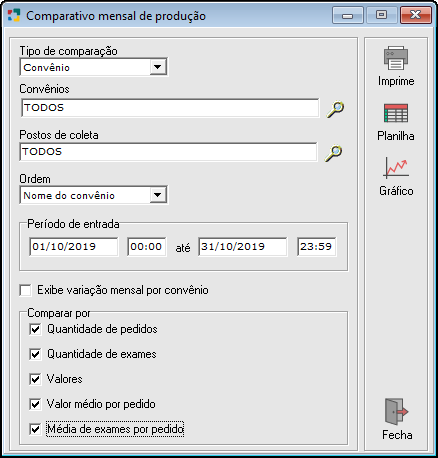Click the Imprime printer icon
Viewport: 438px width, 458px height.
tap(396, 58)
